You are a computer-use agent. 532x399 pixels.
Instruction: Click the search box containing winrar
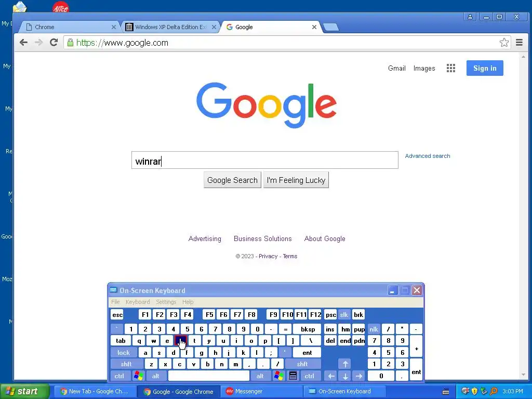click(264, 160)
